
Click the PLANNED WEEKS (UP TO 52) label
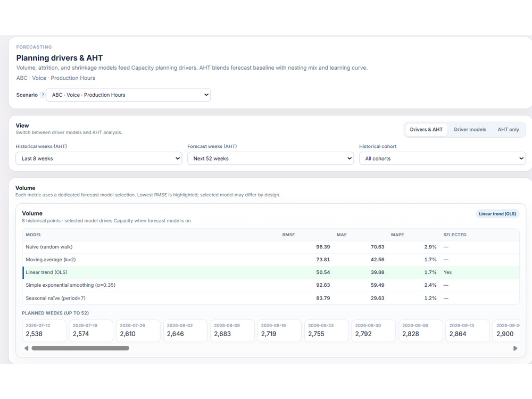55,313
